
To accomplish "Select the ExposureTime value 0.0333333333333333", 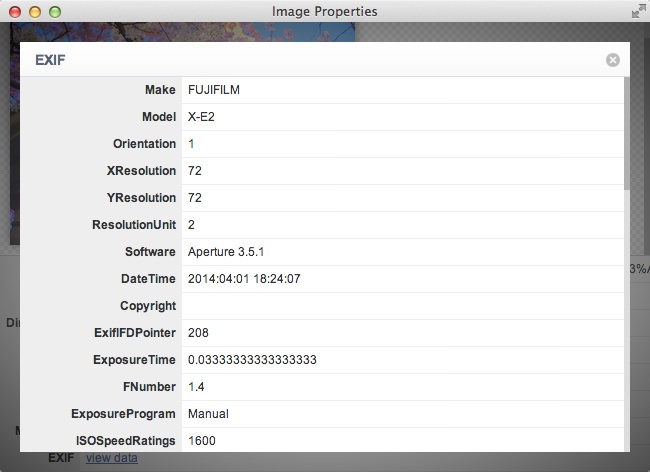I will [x=252, y=360].
